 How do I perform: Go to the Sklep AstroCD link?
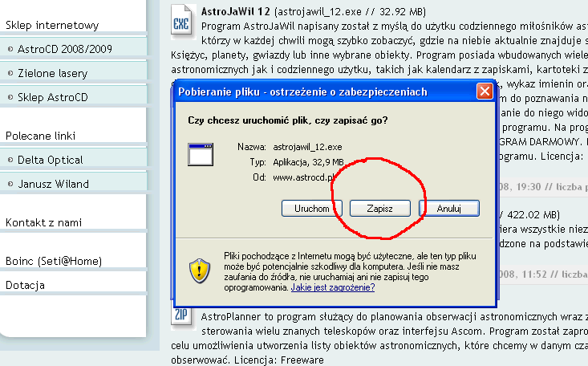[x=53, y=97]
